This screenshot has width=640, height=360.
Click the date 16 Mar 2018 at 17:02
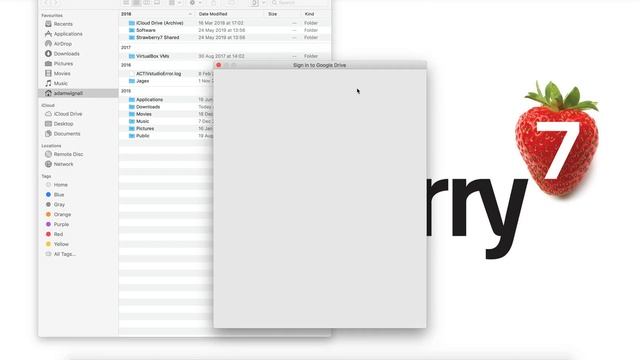tap(221, 23)
